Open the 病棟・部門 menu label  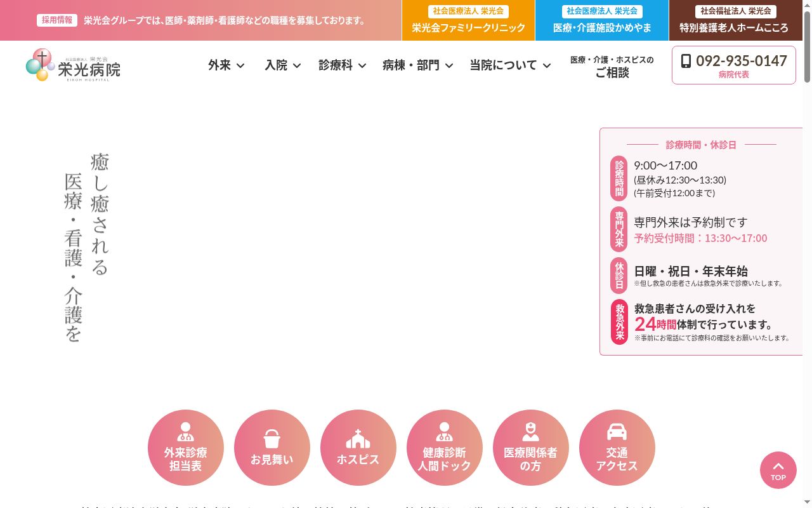(411, 65)
